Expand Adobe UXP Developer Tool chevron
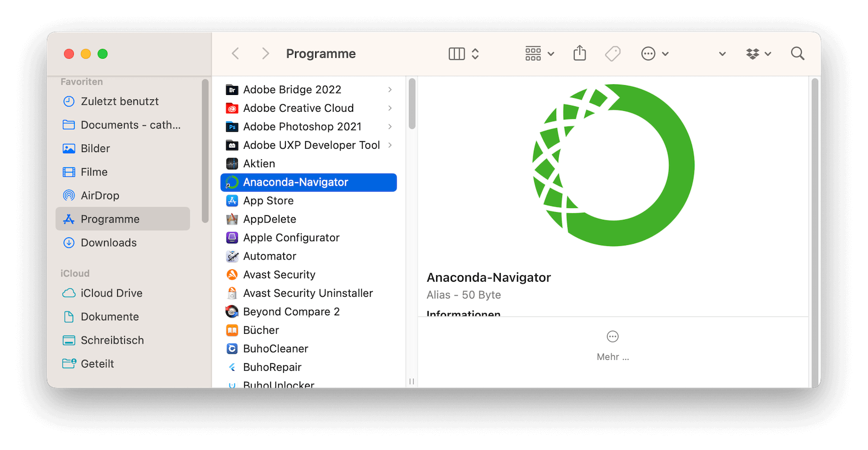 click(x=390, y=145)
